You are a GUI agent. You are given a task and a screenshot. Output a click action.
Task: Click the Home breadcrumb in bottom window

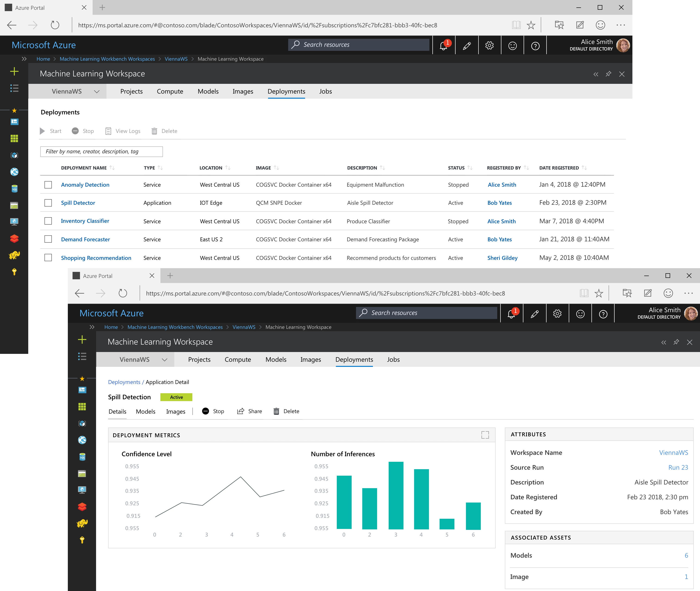point(111,327)
